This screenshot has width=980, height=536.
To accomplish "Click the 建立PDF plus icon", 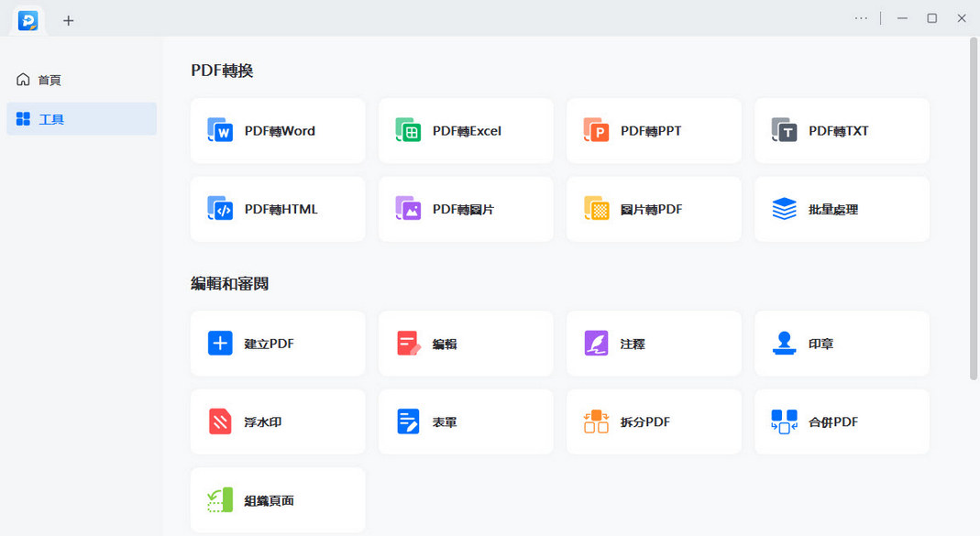I will tap(220, 344).
